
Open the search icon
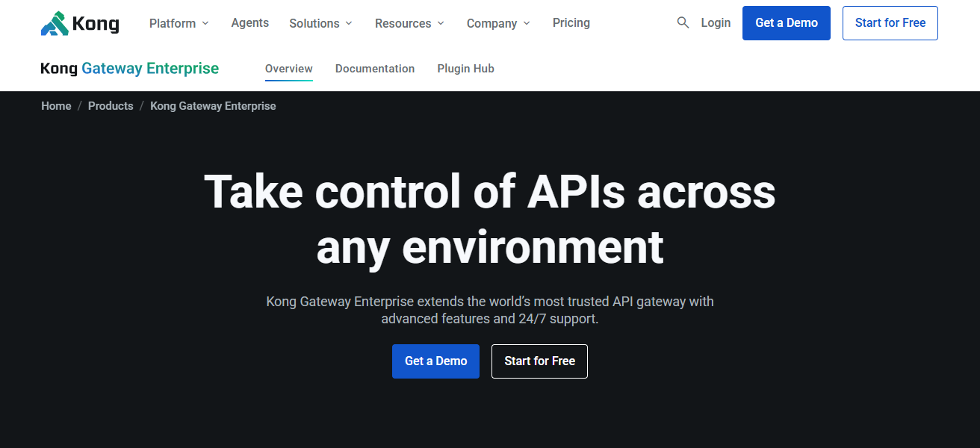tap(683, 22)
